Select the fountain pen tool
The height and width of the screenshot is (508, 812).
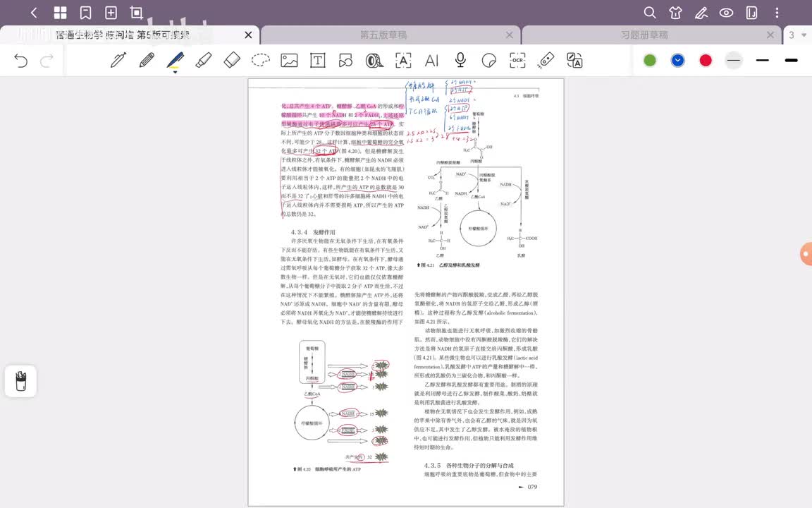coord(118,60)
